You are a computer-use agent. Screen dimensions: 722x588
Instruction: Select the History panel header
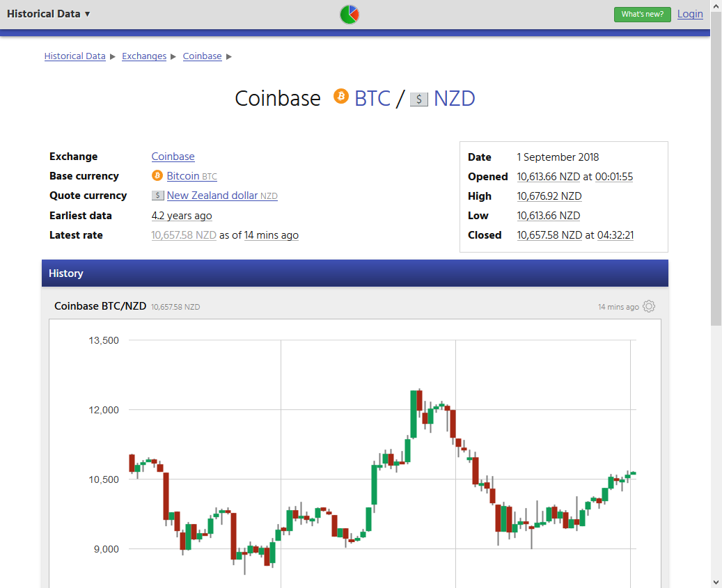[x=354, y=273]
